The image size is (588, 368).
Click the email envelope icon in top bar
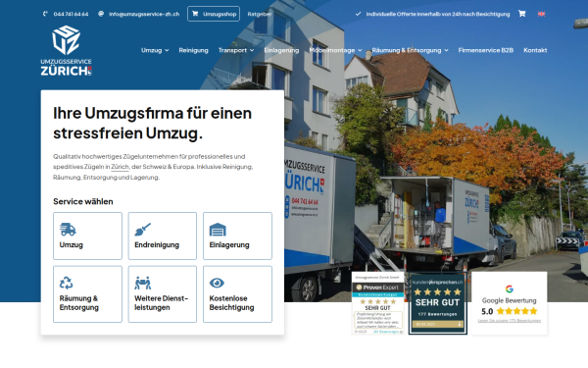101,14
